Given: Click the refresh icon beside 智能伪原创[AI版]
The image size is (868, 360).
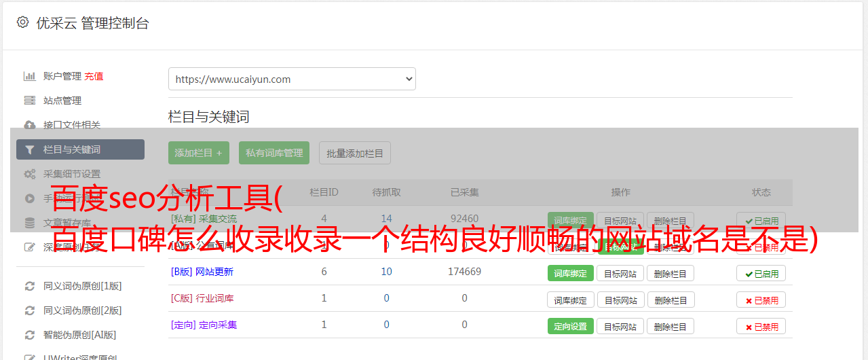Looking at the screenshot, I should 29,335.
